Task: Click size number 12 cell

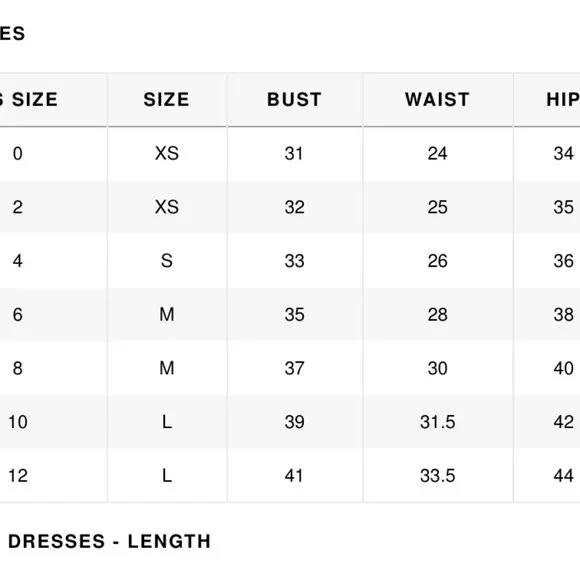Action: (x=18, y=475)
